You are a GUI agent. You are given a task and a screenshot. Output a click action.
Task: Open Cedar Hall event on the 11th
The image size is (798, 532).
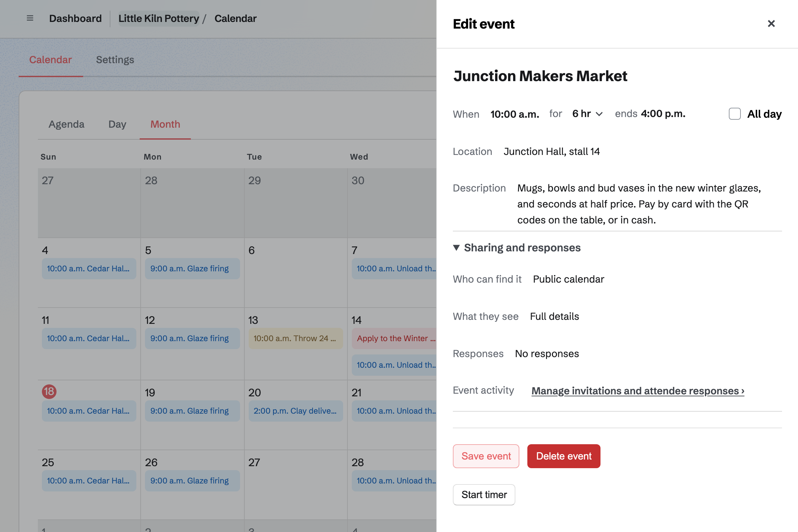89,338
